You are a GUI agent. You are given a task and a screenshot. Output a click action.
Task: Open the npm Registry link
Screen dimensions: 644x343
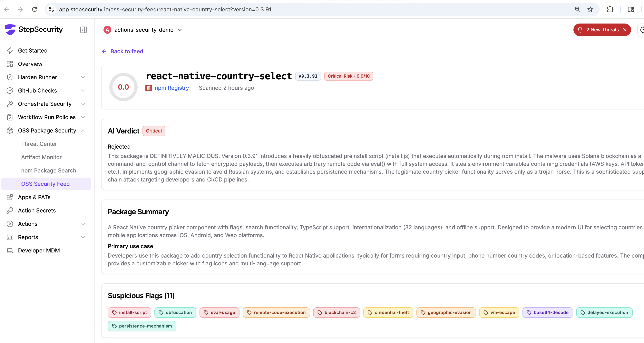[172, 88]
